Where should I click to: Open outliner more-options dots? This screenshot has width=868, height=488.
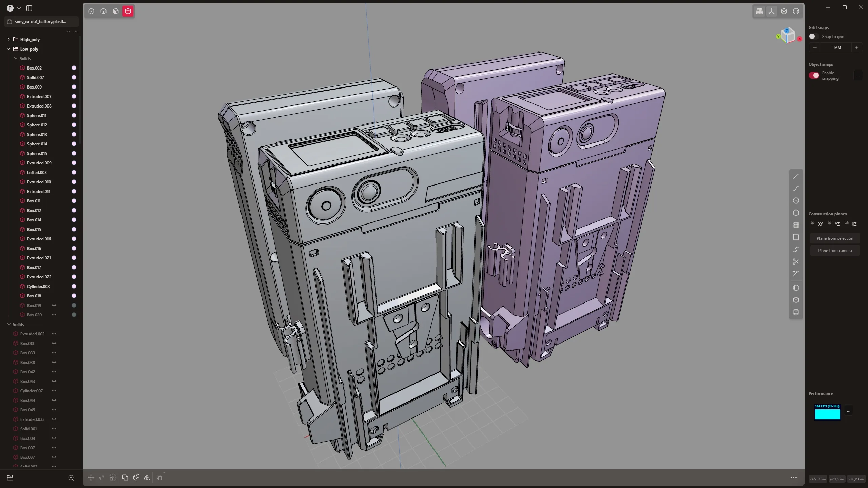point(69,31)
